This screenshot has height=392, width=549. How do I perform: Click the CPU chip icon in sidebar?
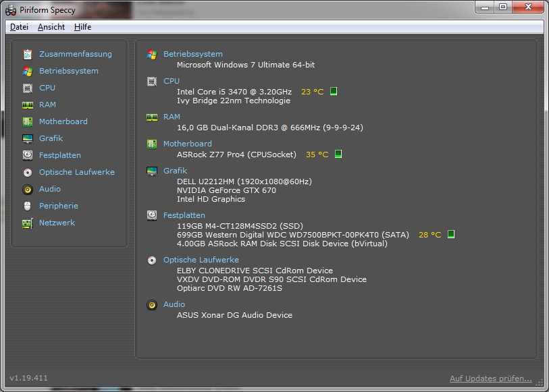coord(28,88)
